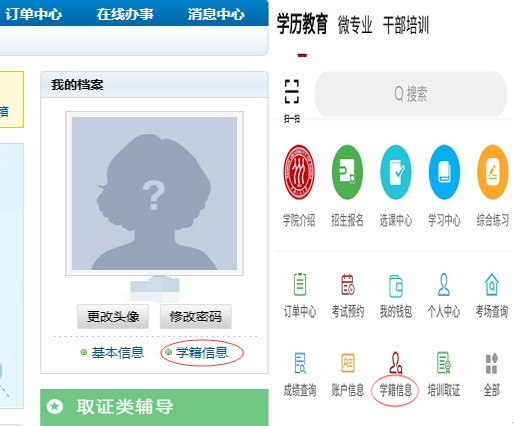Viewport: 514px width, 426px height.
Task: Tap the 扫一扫 scan icon
Action: 292,92
